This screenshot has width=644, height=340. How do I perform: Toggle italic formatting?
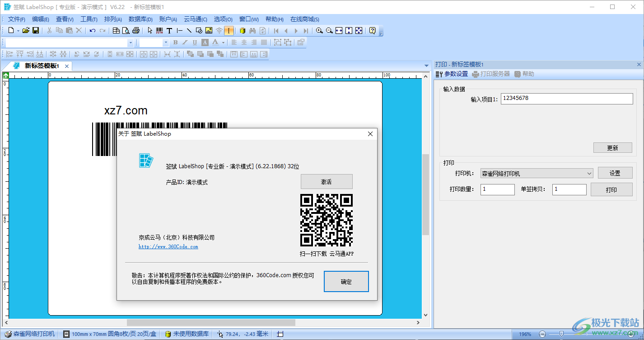(185, 42)
